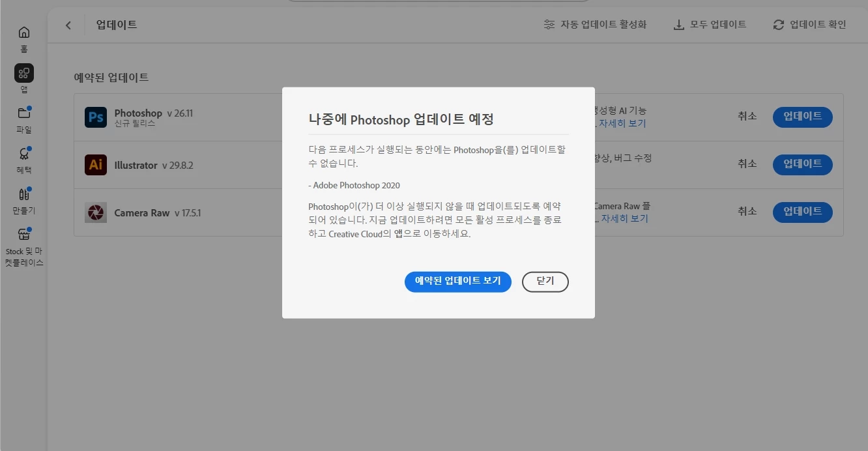Update Camera Raw with its 업데이트 button
Screen dimensions: 868x451
point(803,212)
